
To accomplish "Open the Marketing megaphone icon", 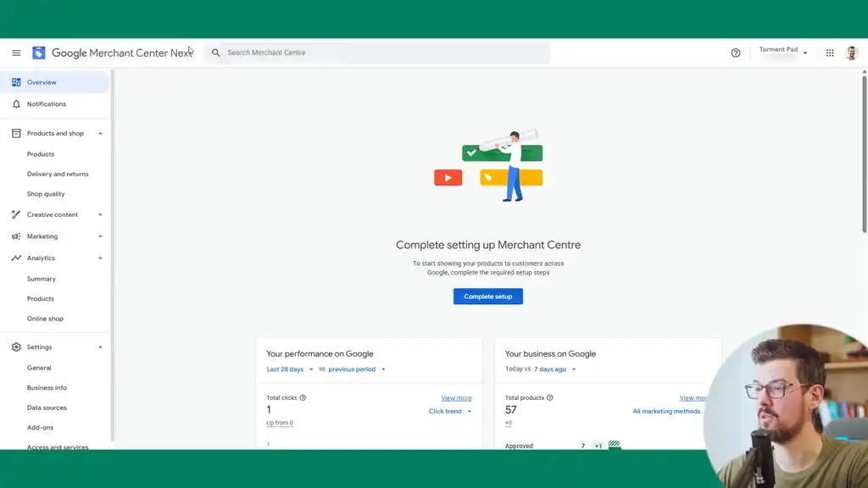I will coord(16,236).
